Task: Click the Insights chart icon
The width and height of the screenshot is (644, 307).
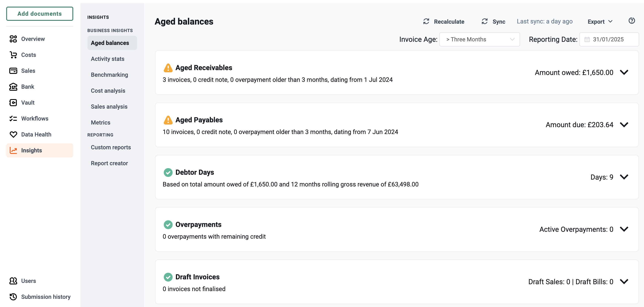Action: coord(13,150)
